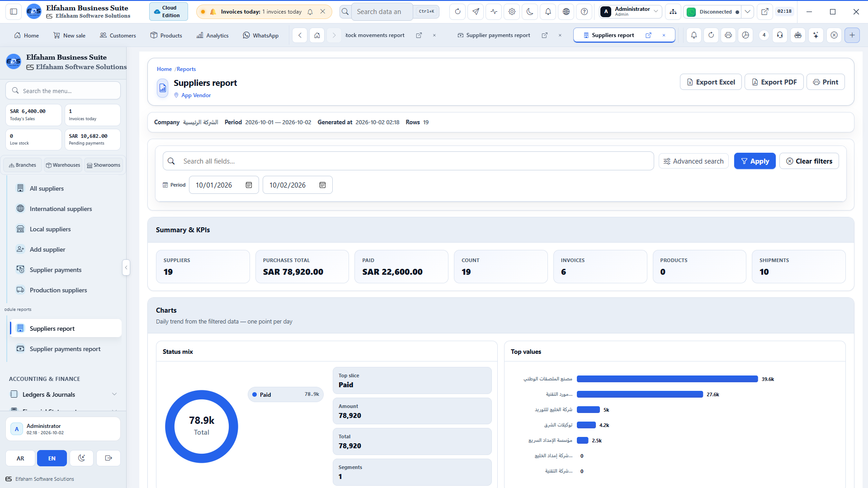Open Production suppliers in the sidebar
The height and width of the screenshot is (488, 868).
[66, 290]
